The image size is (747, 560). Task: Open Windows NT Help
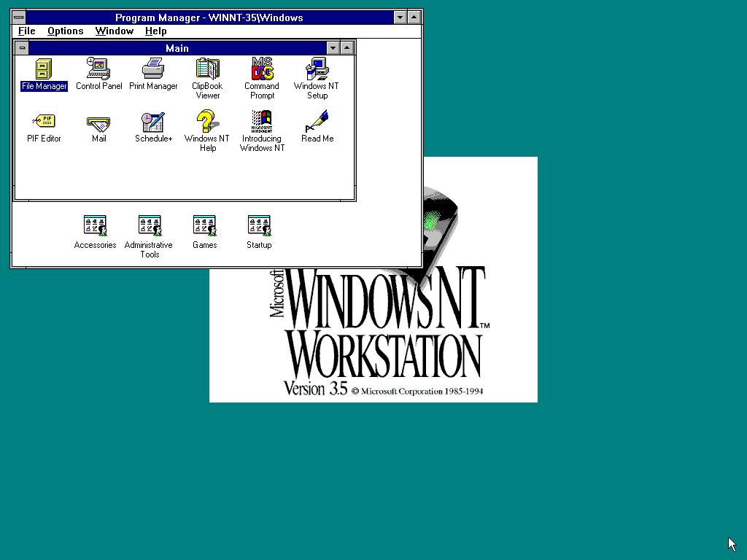tap(207, 120)
